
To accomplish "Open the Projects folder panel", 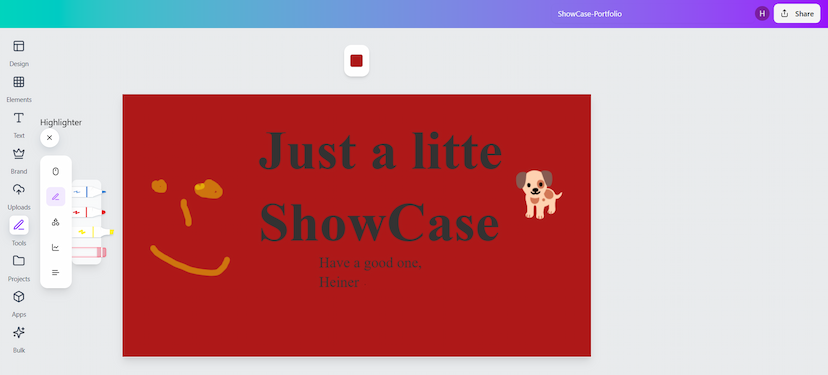I will (x=19, y=268).
